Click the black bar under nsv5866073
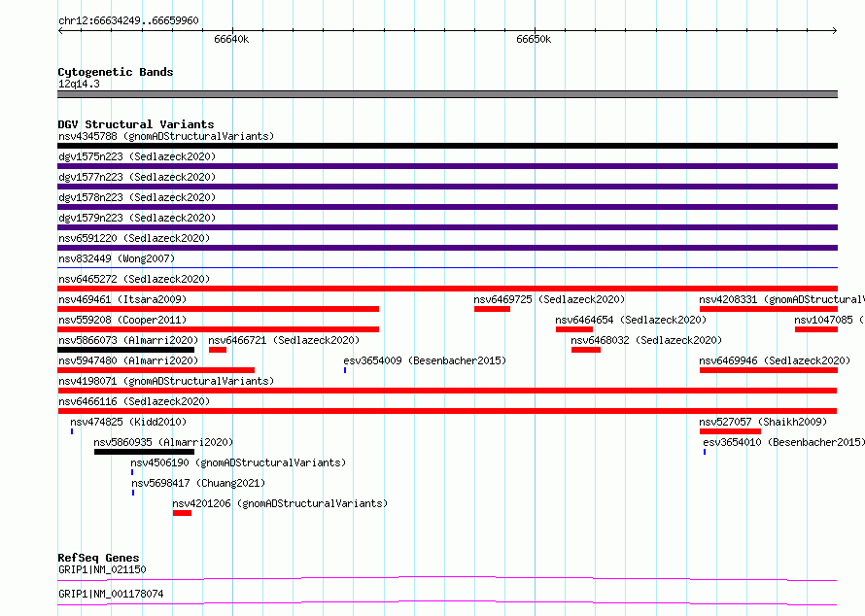The width and height of the screenshot is (865, 616). (125, 350)
